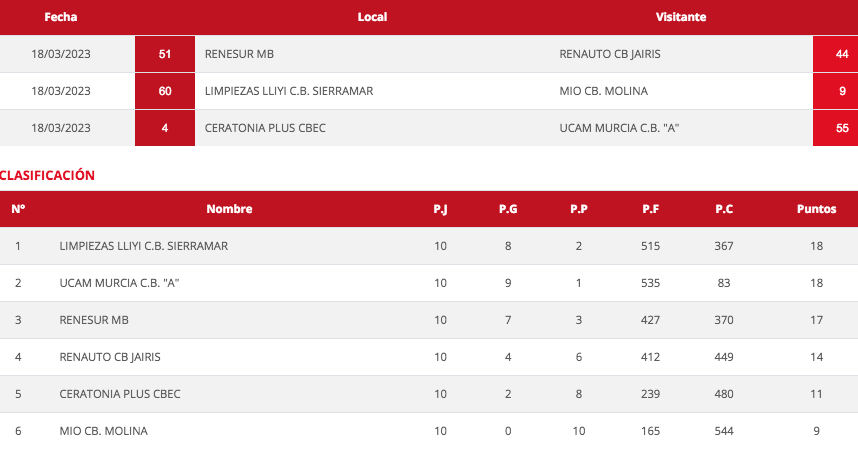This screenshot has width=858, height=460.
Task: Select third-place RENESUR MB in standings
Action: (x=94, y=320)
